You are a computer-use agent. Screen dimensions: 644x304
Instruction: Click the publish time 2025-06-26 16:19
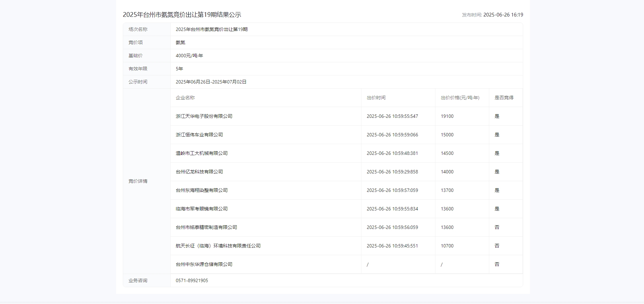click(x=503, y=15)
